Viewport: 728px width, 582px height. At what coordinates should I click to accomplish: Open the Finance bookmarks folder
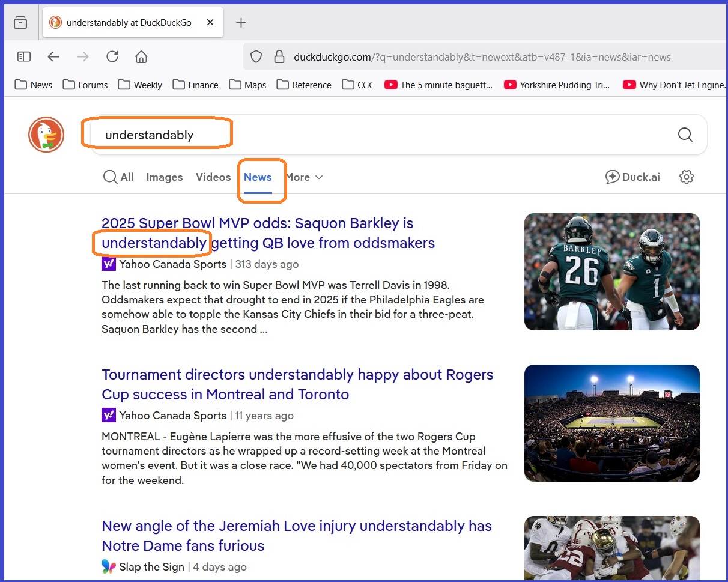coord(195,85)
